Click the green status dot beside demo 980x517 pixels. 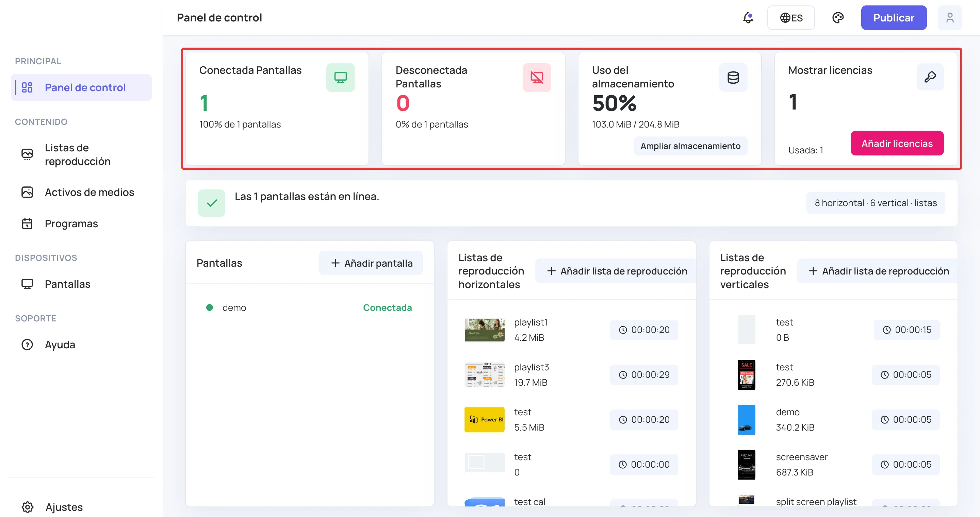(210, 307)
